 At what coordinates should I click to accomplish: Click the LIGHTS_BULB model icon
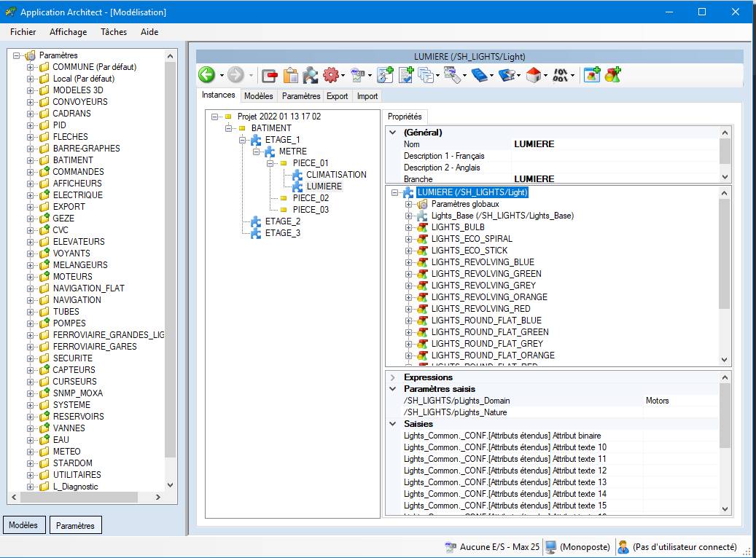[x=422, y=227]
